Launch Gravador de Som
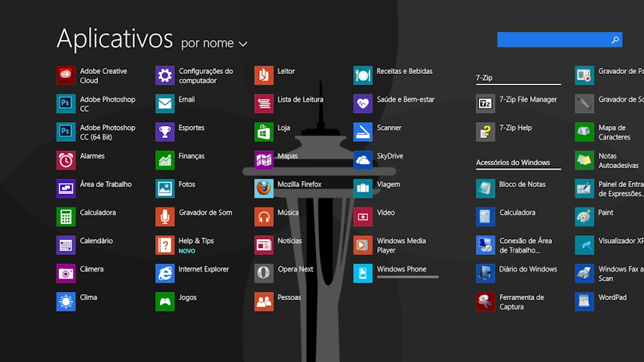The image size is (644, 362). click(164, 217)
